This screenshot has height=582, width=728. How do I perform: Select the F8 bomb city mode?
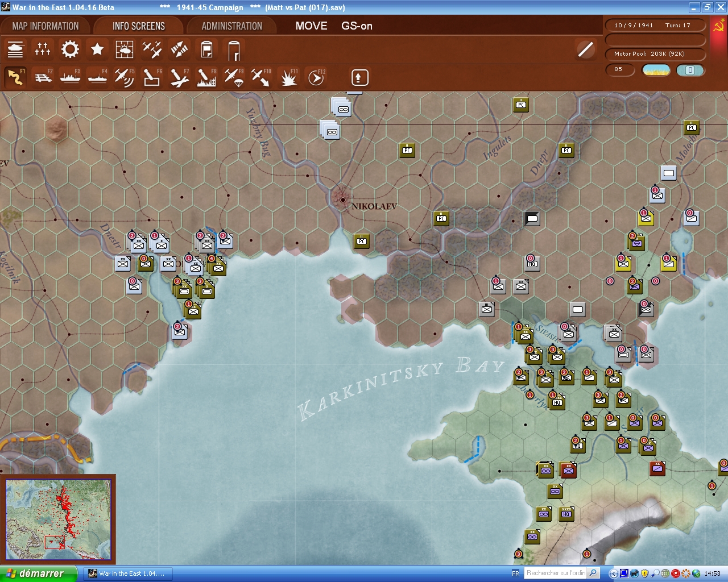click(206, 77)
